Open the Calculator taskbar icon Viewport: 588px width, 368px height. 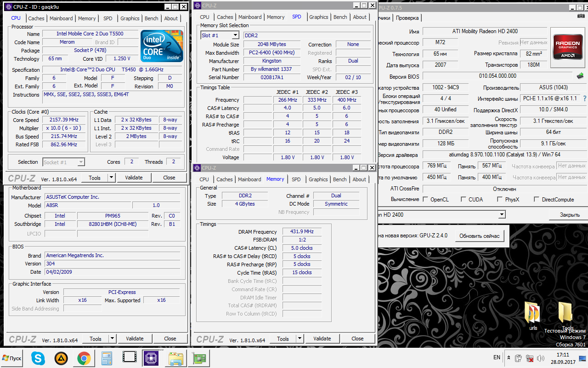pyautogui.click(x=107, y=358)
